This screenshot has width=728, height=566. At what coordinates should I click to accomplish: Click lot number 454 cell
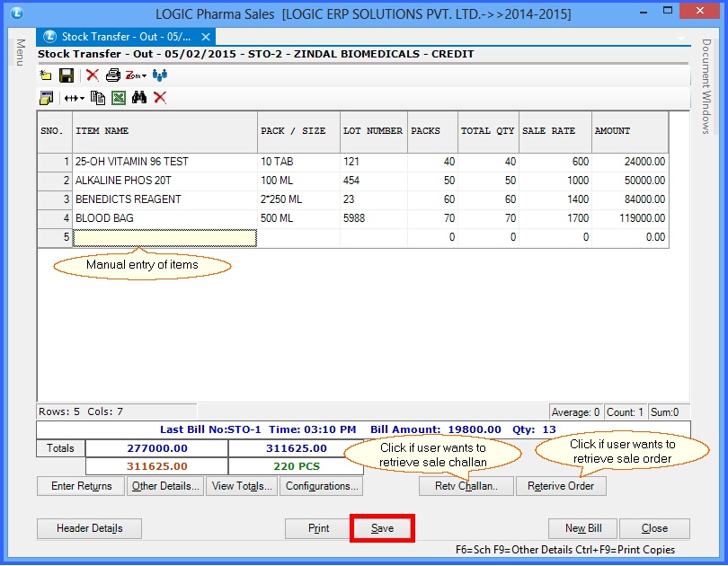click(373, 181)
